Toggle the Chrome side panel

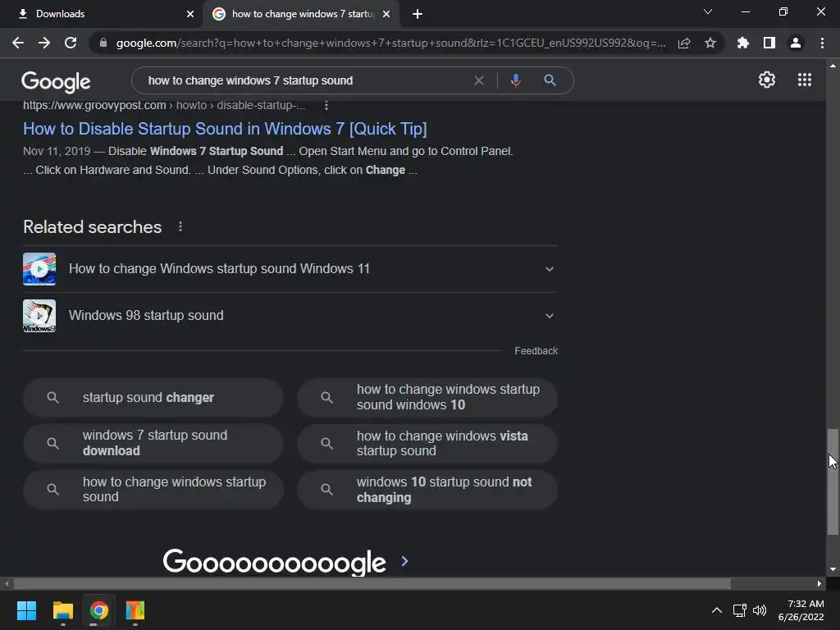pyautogui.click(x=769, y=43)
